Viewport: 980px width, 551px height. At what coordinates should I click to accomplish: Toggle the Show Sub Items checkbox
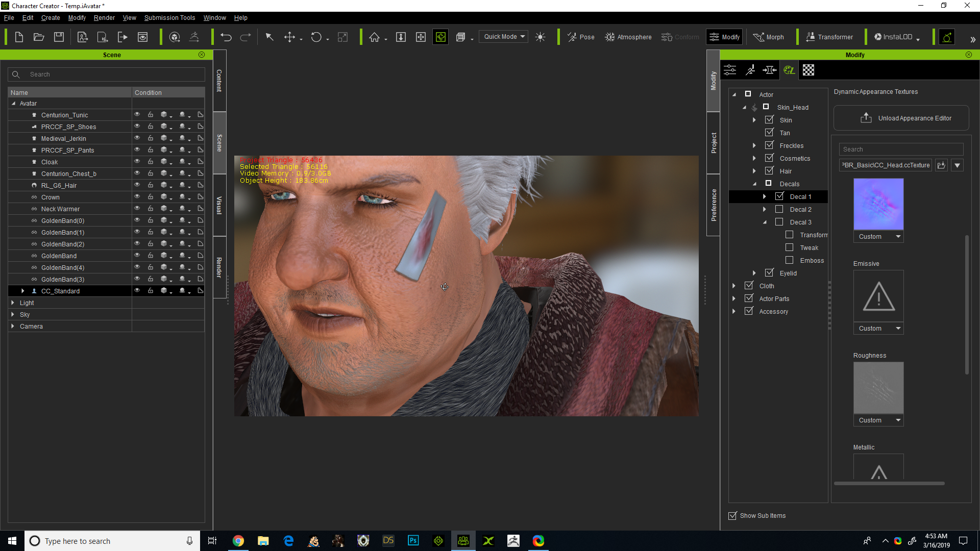tap(732, 516)
